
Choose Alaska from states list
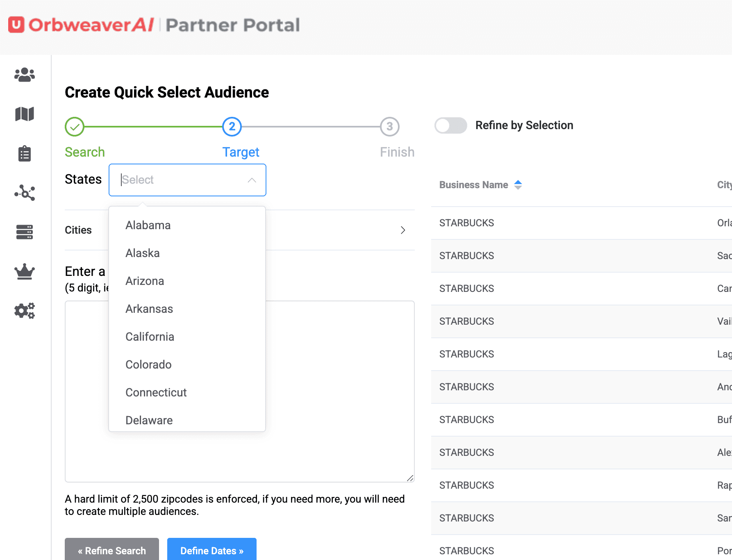(187, 253)
